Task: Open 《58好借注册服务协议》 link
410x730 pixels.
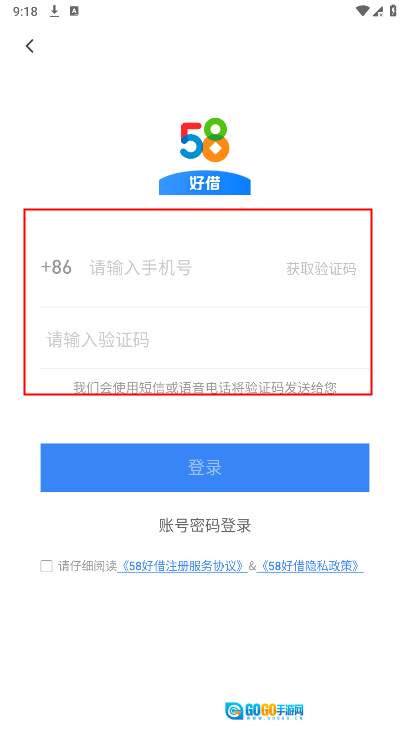Action: click(182, 566)
